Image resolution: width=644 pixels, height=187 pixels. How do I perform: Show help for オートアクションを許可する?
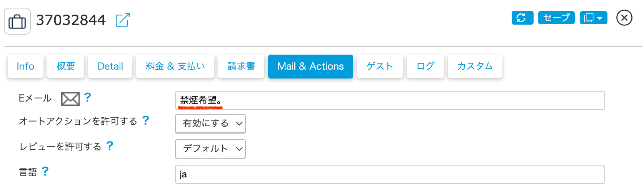click(145, 121)
